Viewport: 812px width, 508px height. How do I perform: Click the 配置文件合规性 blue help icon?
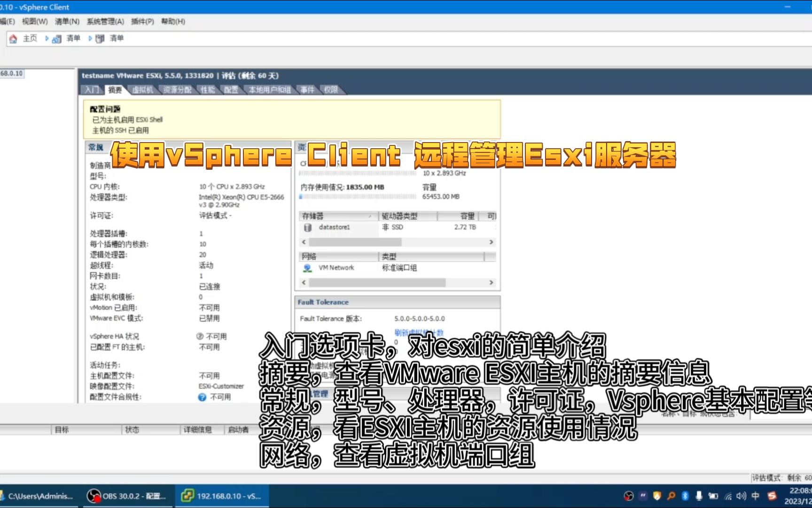[202, 397]
